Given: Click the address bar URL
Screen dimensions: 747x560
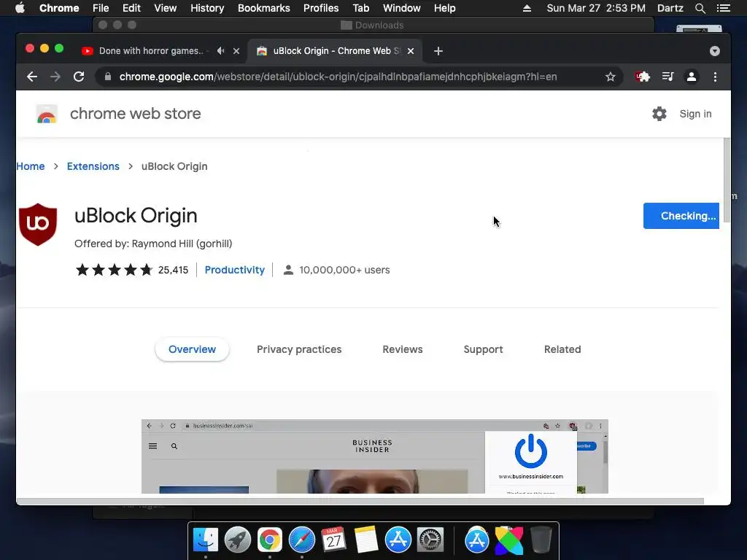Looking at the screenshot, I should click(x=338, y=77).
